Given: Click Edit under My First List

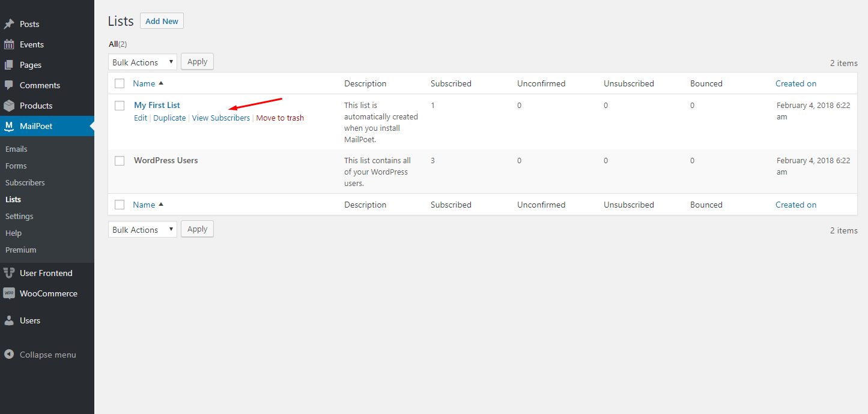Looking at the screenshot, I should tap(141, 118).
